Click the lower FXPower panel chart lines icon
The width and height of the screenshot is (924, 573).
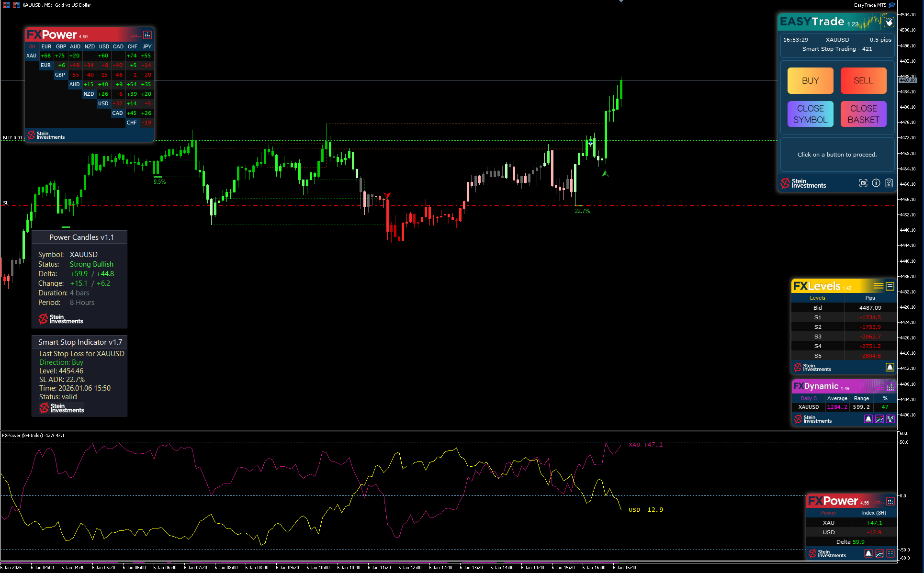pos(879,553)
